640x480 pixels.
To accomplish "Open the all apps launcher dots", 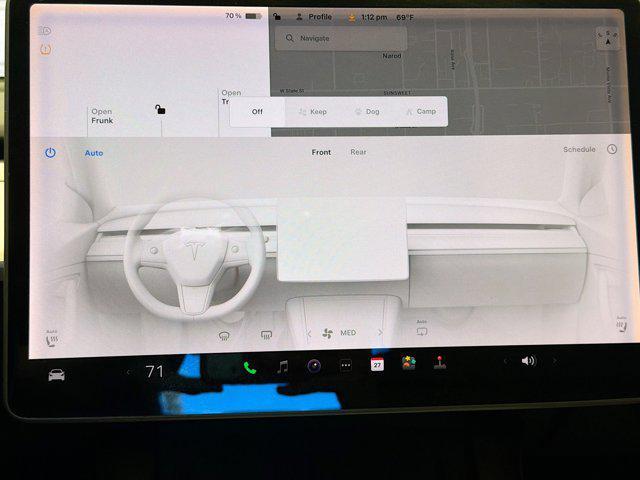I will pos(346,365).
